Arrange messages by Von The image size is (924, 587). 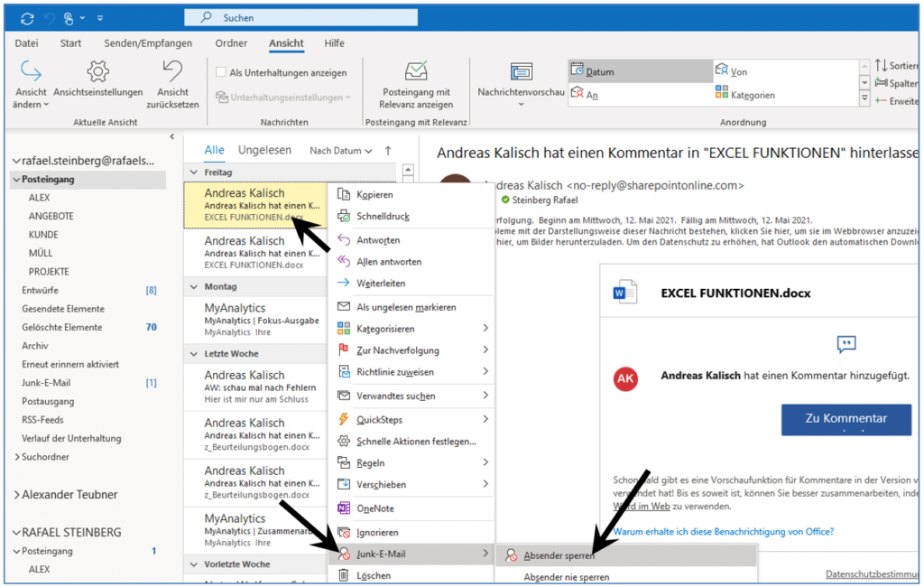(x=731, y=71)
